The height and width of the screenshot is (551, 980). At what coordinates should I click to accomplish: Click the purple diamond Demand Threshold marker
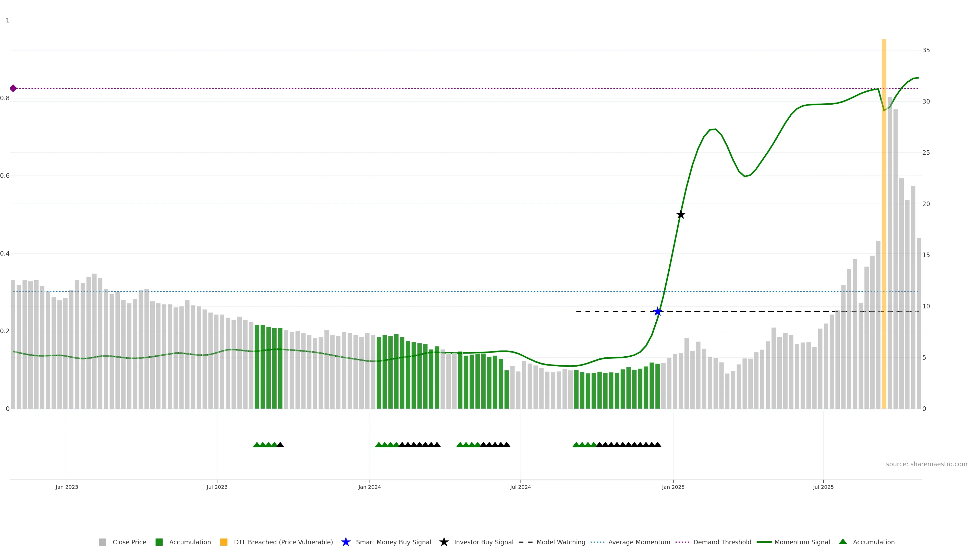13,88
